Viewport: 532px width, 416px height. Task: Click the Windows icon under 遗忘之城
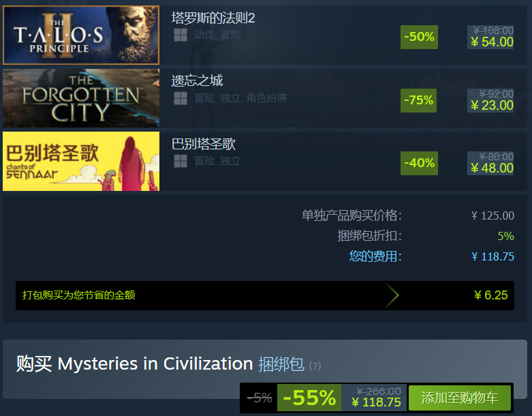[x=181, y=98]
